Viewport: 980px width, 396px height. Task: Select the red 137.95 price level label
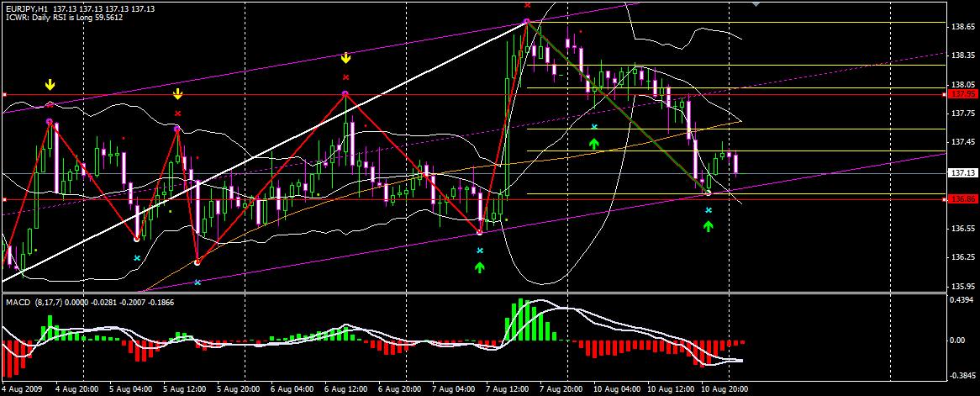[961, 94]
